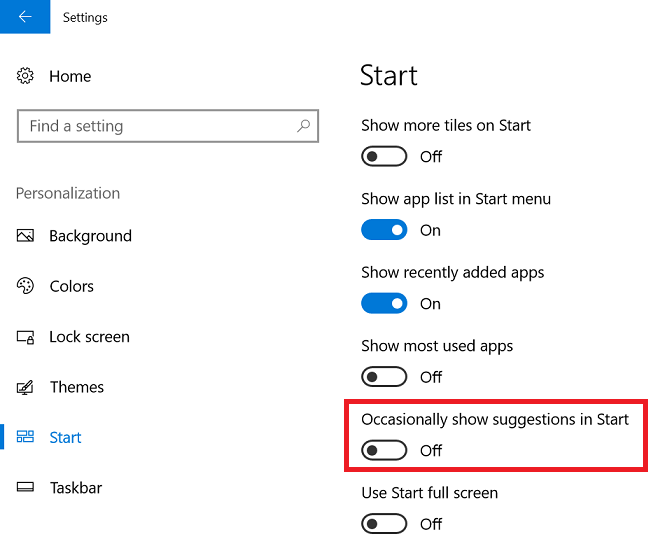Click the Lock screen icon
The width and height of the screenshot is (665, 547).
click(25, 337)
